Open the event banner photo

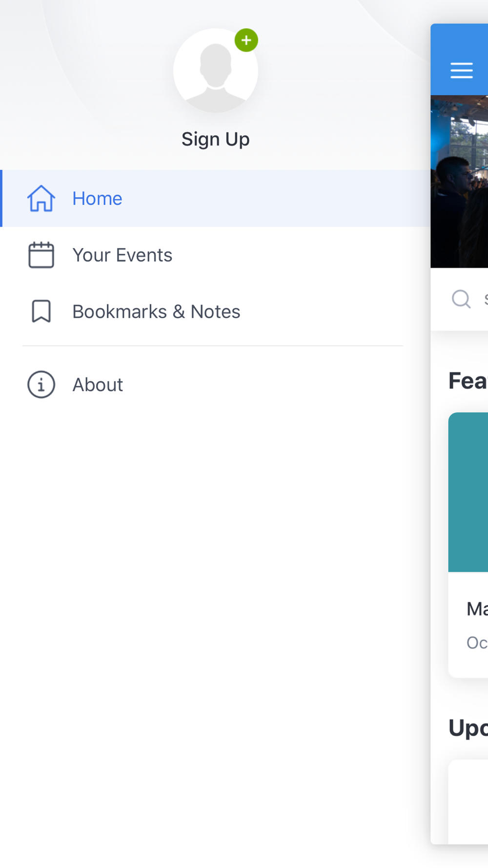point(459,182)
